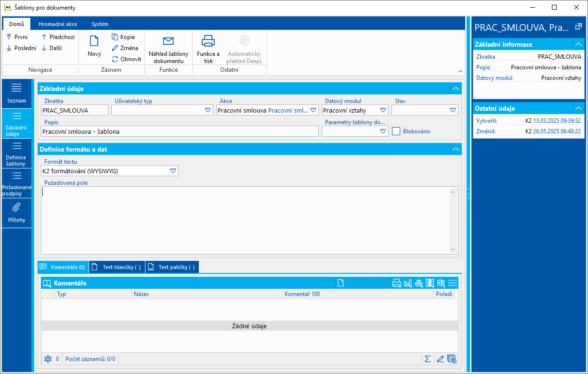Click the Zkratka input field

tap(75, 110)
